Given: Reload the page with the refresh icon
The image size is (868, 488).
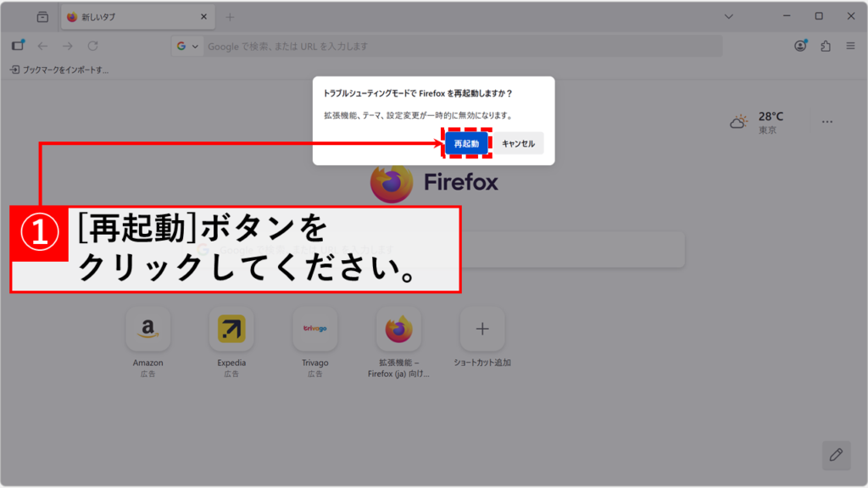Looking at the screenshot, I should [92, 46].
